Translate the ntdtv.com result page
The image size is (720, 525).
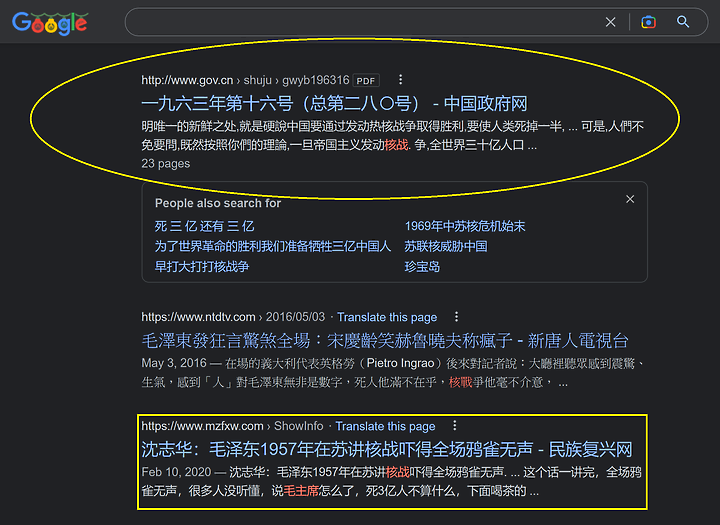(x=387, y=317)
